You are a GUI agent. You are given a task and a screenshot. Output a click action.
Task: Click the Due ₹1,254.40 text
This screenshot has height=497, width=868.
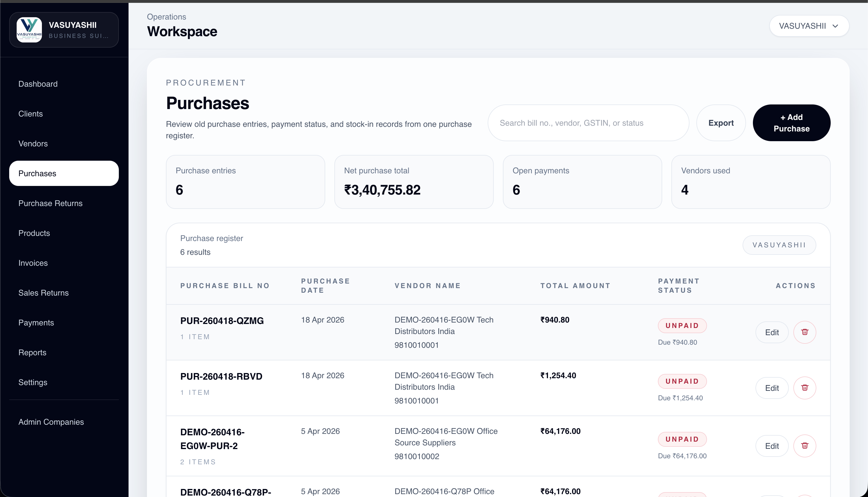point(680,398)
